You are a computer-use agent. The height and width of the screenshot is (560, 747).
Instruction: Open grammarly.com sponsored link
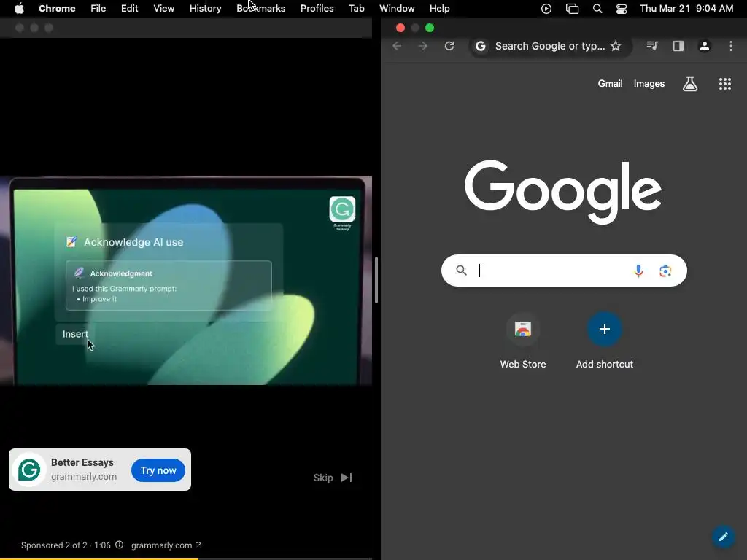coord(166,545)
